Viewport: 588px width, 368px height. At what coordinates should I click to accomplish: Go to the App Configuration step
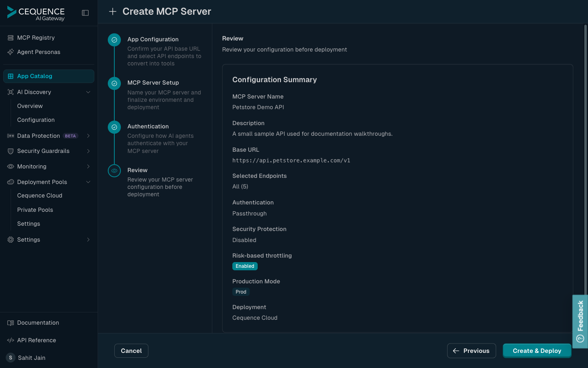(x=153, y=39)
